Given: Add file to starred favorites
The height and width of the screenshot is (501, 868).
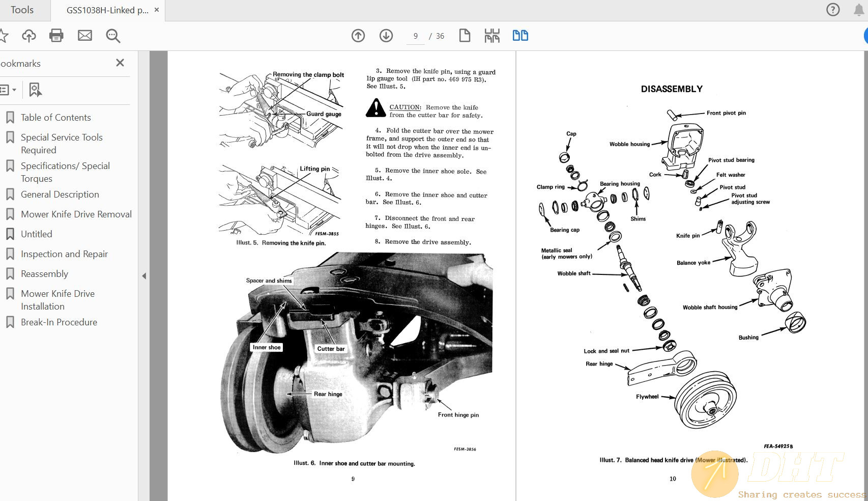Looking at the screenshot, I should point(3,36).
